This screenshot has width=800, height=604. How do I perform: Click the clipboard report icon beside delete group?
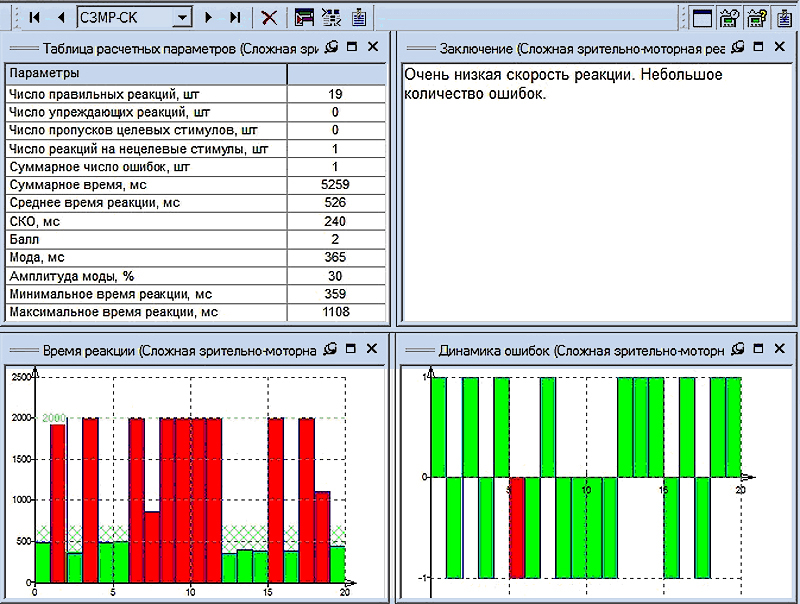coord(359,17)
